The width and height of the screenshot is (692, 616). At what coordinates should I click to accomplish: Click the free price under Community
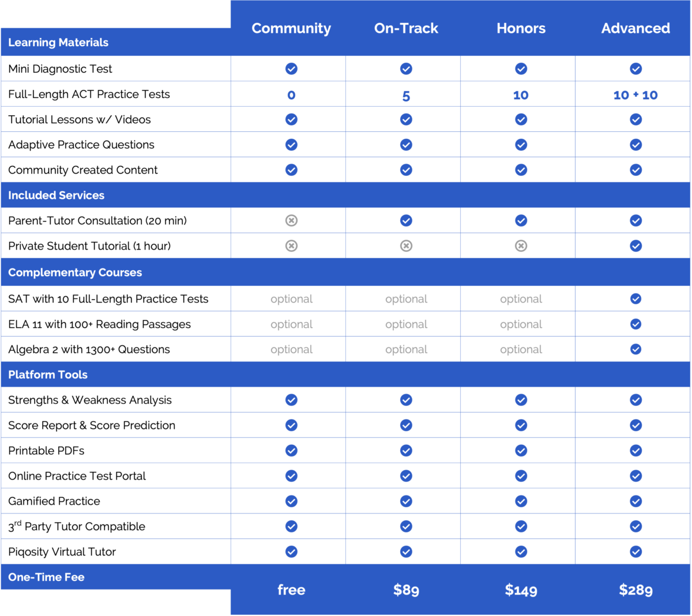click(291, 590)
